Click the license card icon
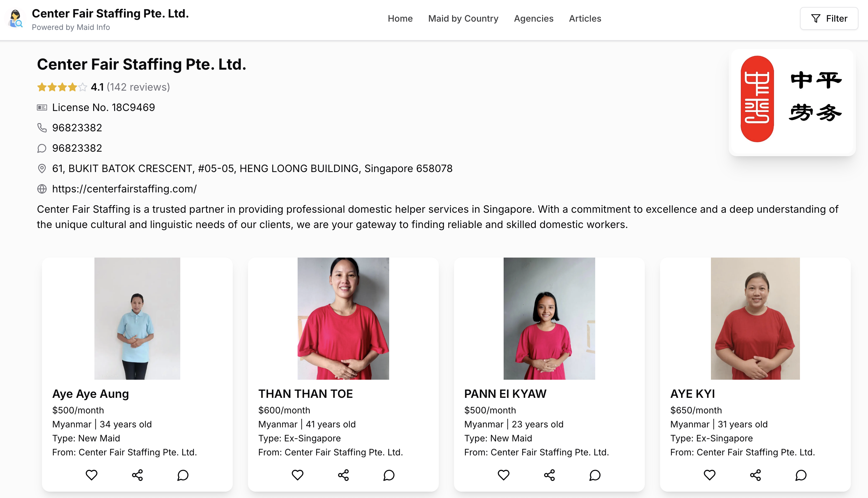Viewport: 868px width, 498px height. 42,107
